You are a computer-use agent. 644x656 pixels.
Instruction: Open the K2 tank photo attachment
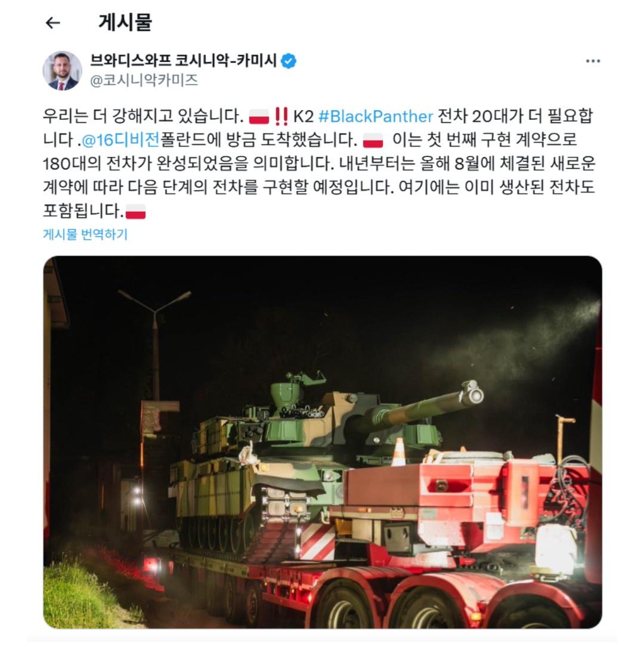pyautogui.click(x=323, y=442)
